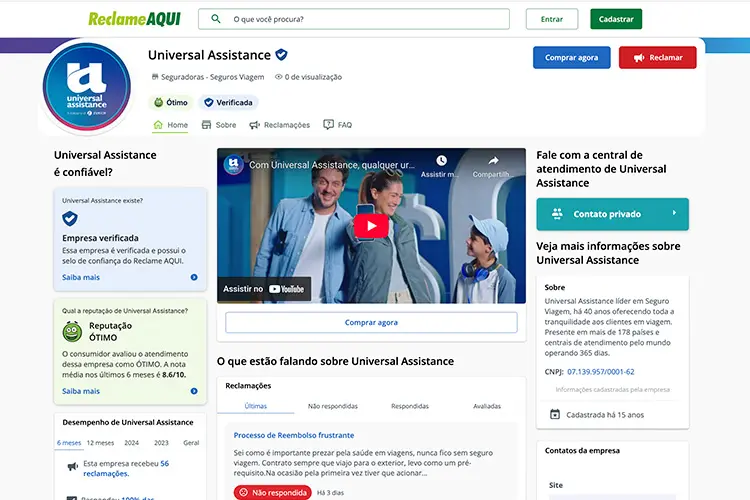750x500 pixels.
Task: Select the 2024 performance tab
Action: pos(132,443)
